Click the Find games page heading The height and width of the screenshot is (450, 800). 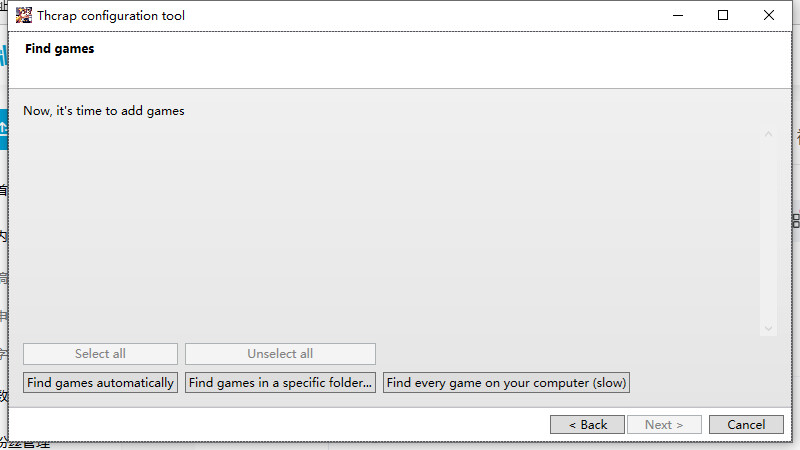coord(60,49)
